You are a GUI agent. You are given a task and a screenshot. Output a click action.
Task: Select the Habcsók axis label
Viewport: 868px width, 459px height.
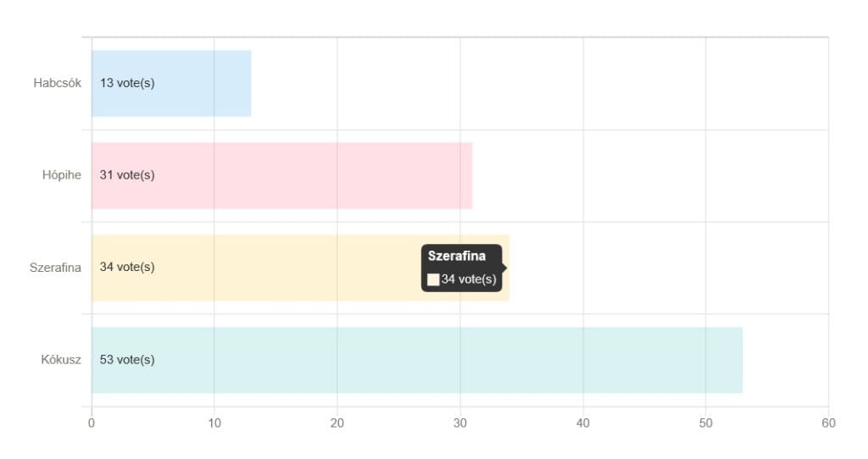58,83
